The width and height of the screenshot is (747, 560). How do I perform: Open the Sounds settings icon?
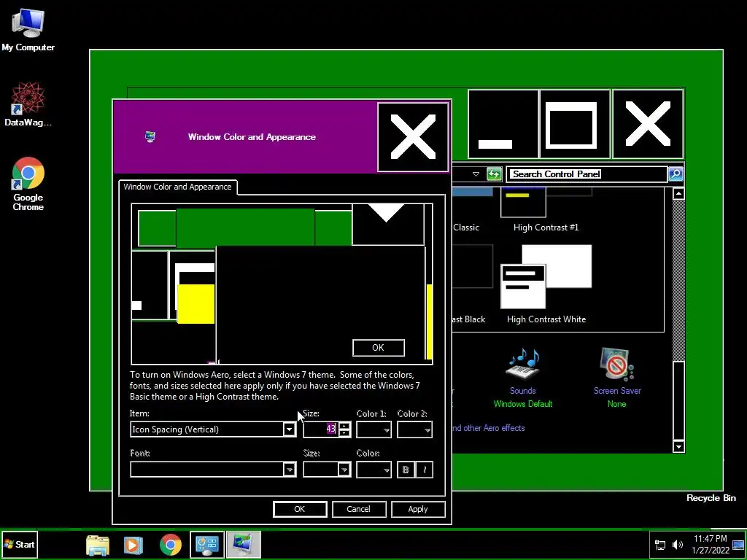click(522, 365)
